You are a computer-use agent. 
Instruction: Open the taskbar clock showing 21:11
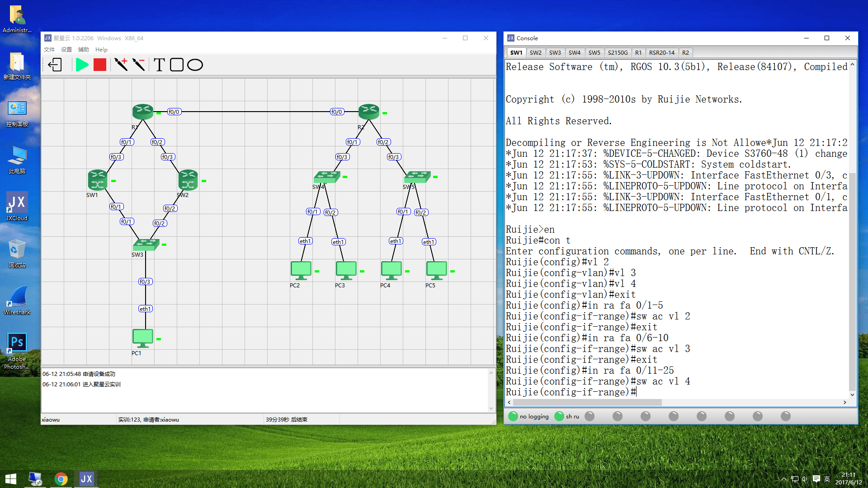(x=849, y=479)
